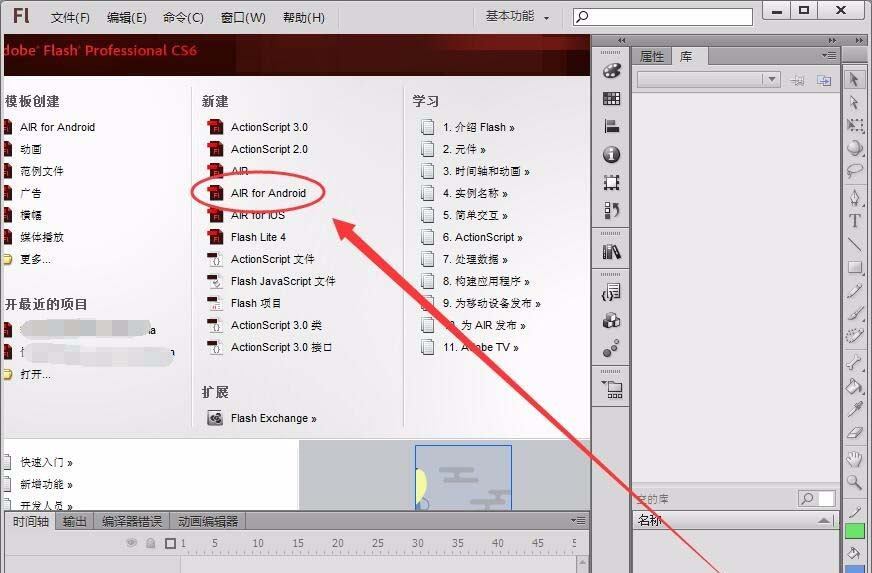This screenshot has width=872, height=573.
Task: Open the books library icon in dock
Action: click(611, 252)
